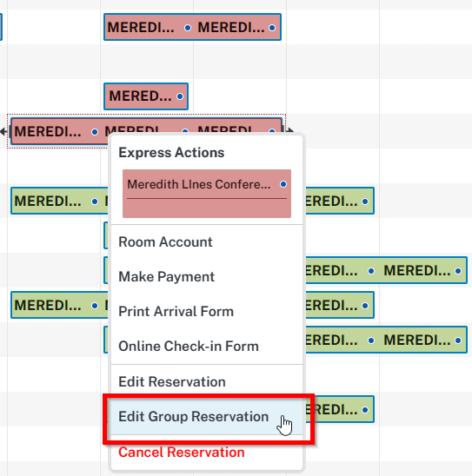The width and height of the screenshot is (472, 476).
Task: Select short red MERED... reservation block
Action: [146, 96]
